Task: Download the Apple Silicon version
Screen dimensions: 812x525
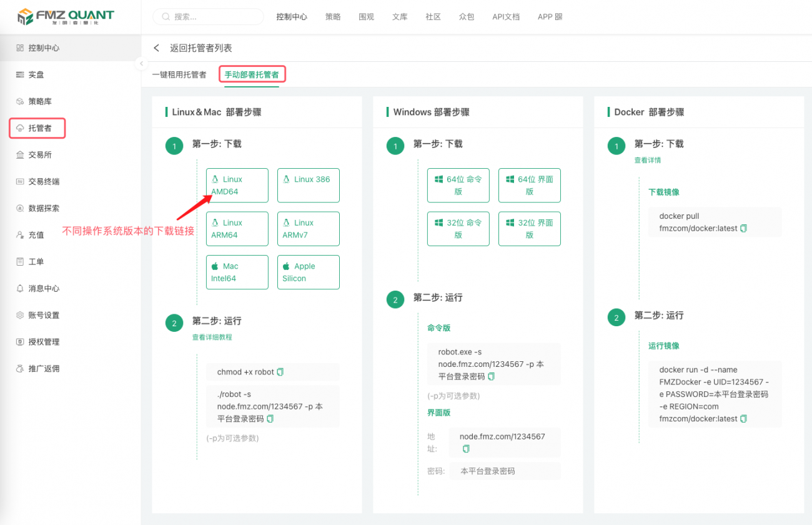Action: 309,272
